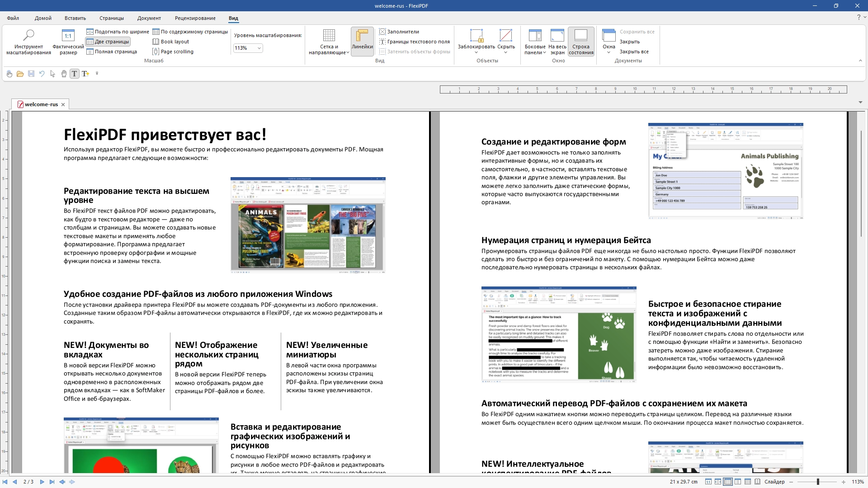Click Подогнать по ширине button

click(x=118, y=32)
